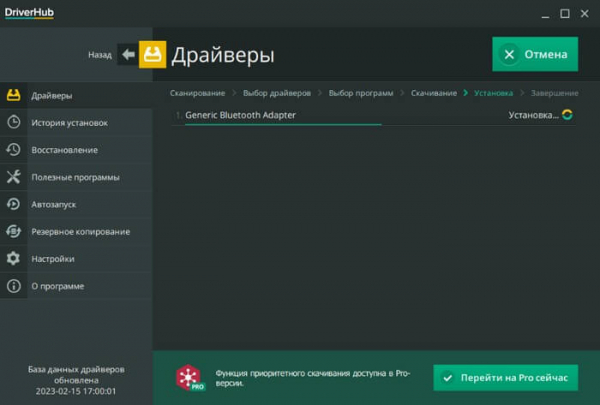600x405 pixels.
Task: Click the Generic Bluetooth Adapter row
Action: (373, 115)
